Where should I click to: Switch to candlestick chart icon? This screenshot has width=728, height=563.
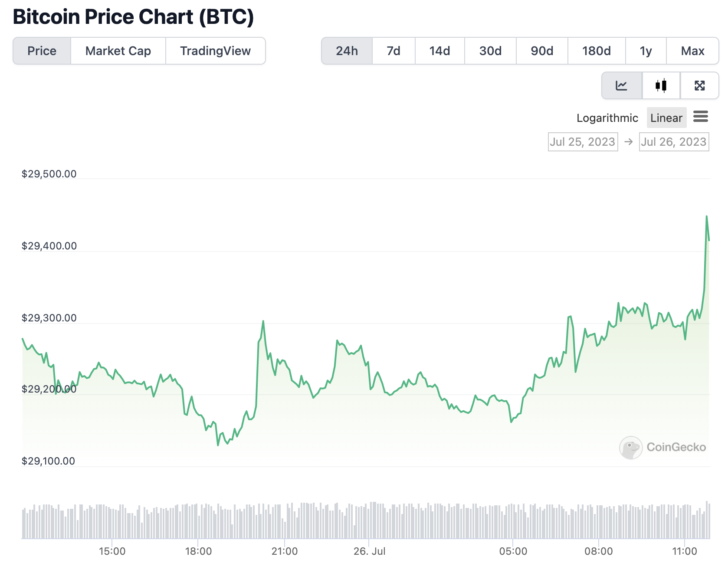point(661,85)
